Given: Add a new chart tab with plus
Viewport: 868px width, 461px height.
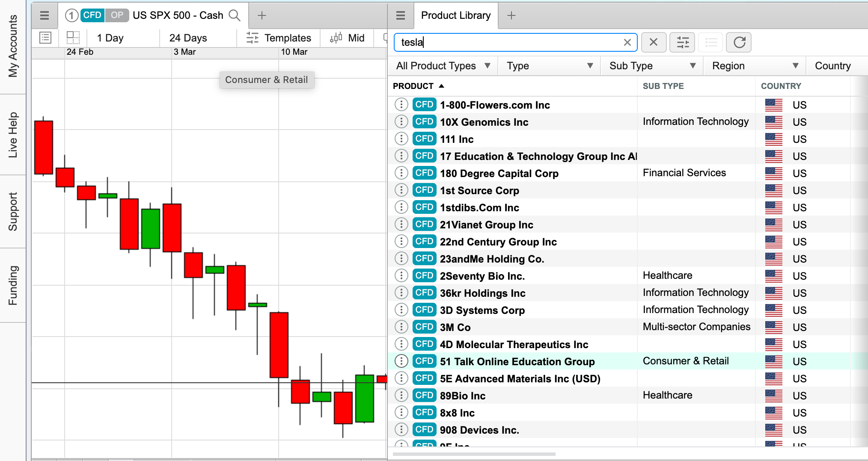Looking at the screenshot, I should tap(262, 15).
